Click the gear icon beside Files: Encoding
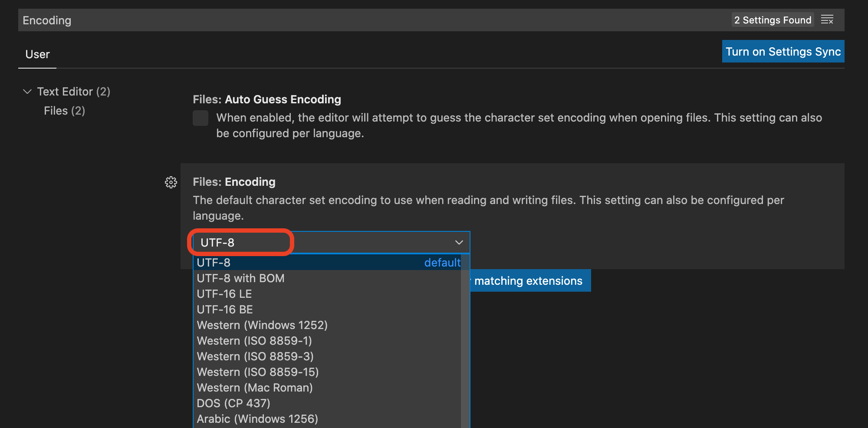868x428 pixels. (x=171, y=182)
